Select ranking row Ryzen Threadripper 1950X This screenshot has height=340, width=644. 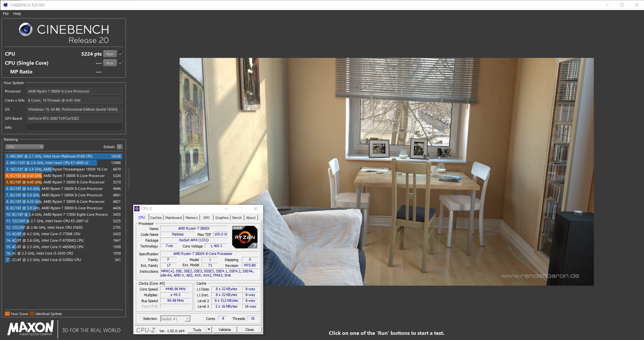pyautogui.click(x=64, y=169)
